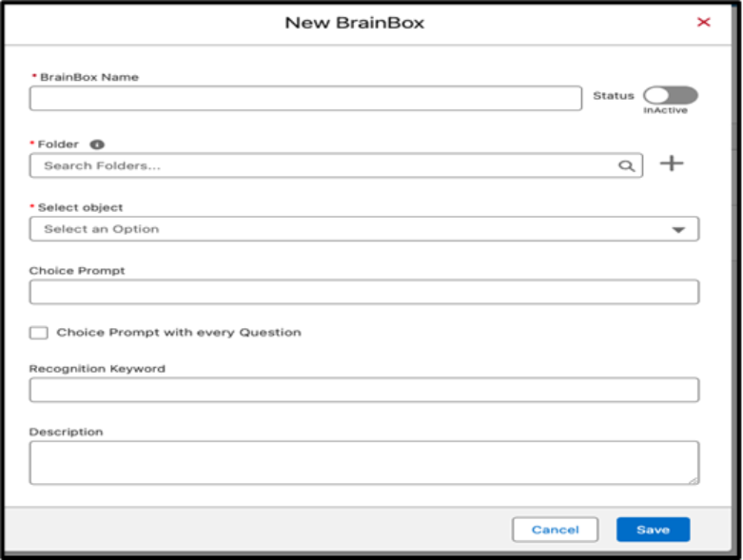743x560 pixels.
Task: Click inside the Description text area
Action: (362, 462)
